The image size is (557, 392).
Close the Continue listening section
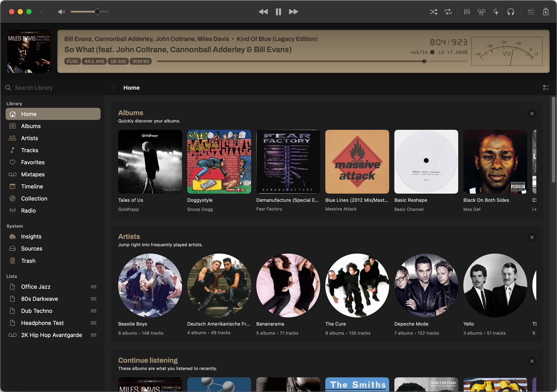[532, 361]
